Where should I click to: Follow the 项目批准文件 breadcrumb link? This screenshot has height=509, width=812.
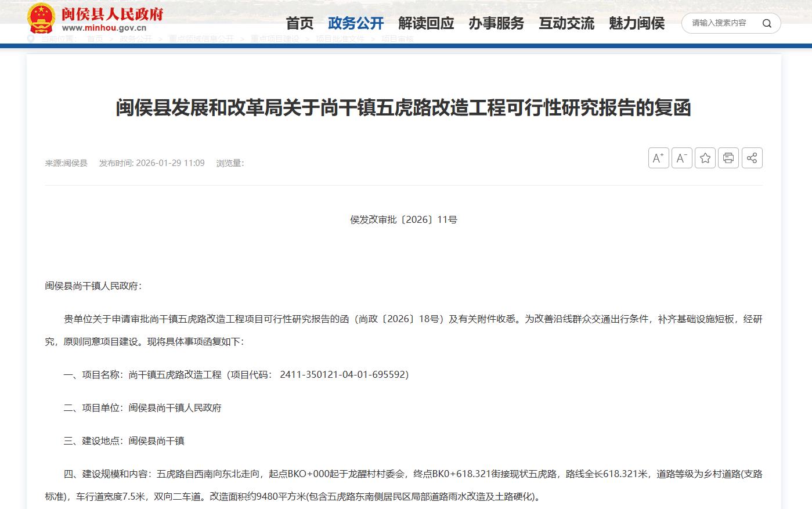pyautogui.click(x=340, y=39)
